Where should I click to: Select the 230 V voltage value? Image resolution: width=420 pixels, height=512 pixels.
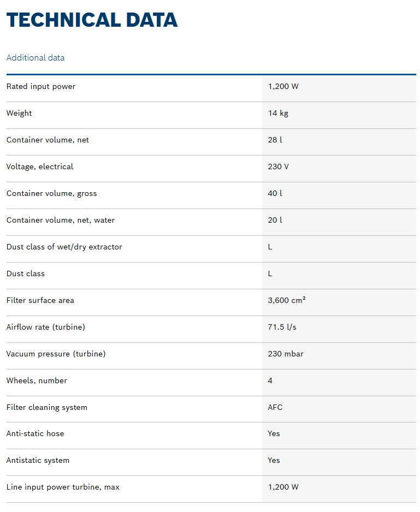pyautogui.click(x=278, y=166)
